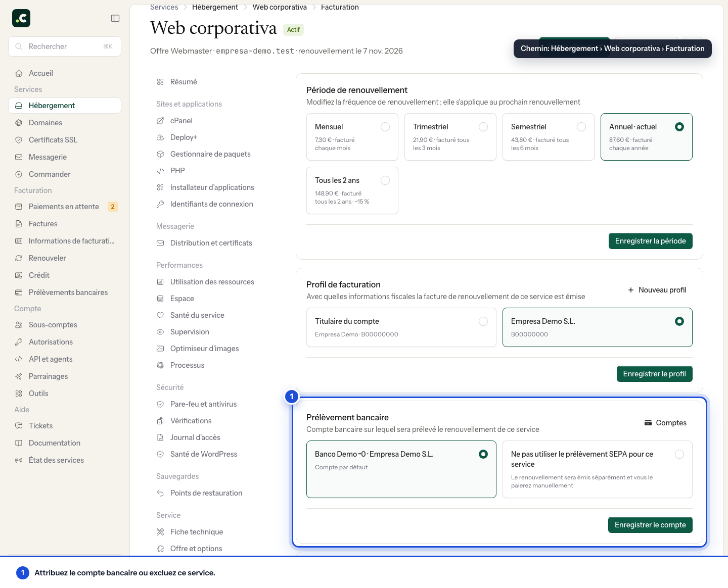Click the Messagerie envelope icon in sidebar
The image size is (728, 588).
[19, 157]
